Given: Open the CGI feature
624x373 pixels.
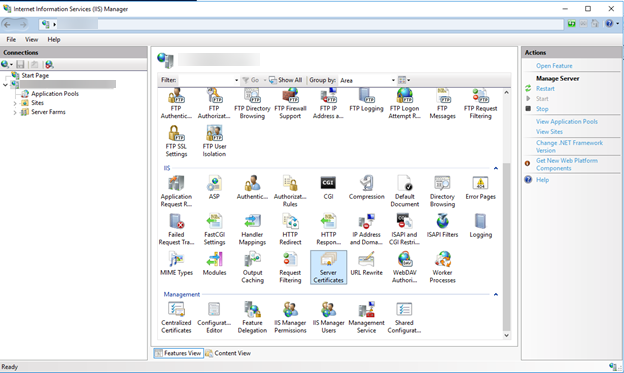Looking at the screenshot, I should pyautogui.click(x=328, y=188).
